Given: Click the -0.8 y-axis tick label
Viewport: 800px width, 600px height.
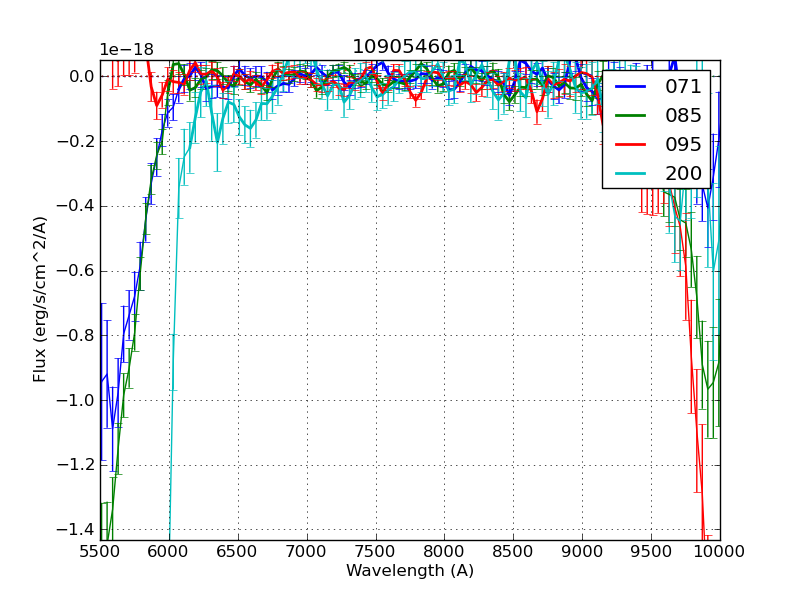Looking at the screenshot, I should pyautogui.click(x=75, y=336).
